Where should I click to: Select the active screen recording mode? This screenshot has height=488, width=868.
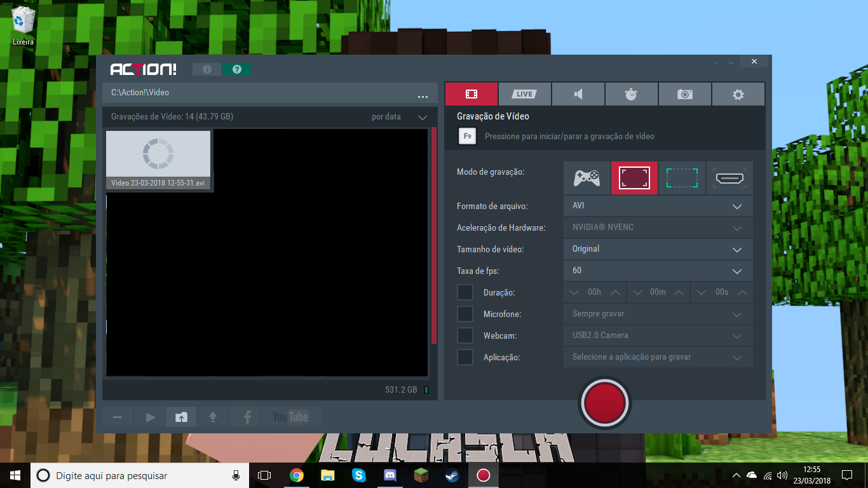pos(634,178)
